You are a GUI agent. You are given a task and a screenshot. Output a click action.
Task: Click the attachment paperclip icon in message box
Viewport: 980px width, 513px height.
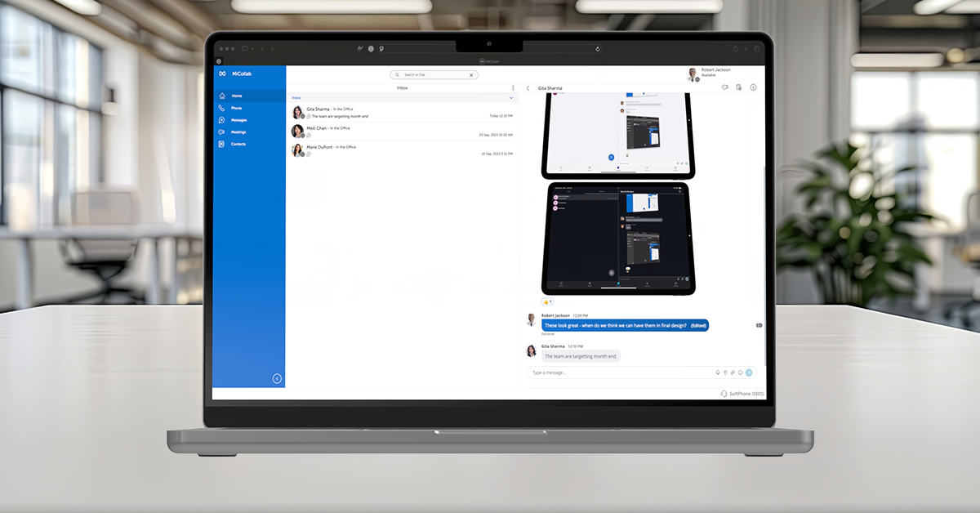tap(733, 372)
